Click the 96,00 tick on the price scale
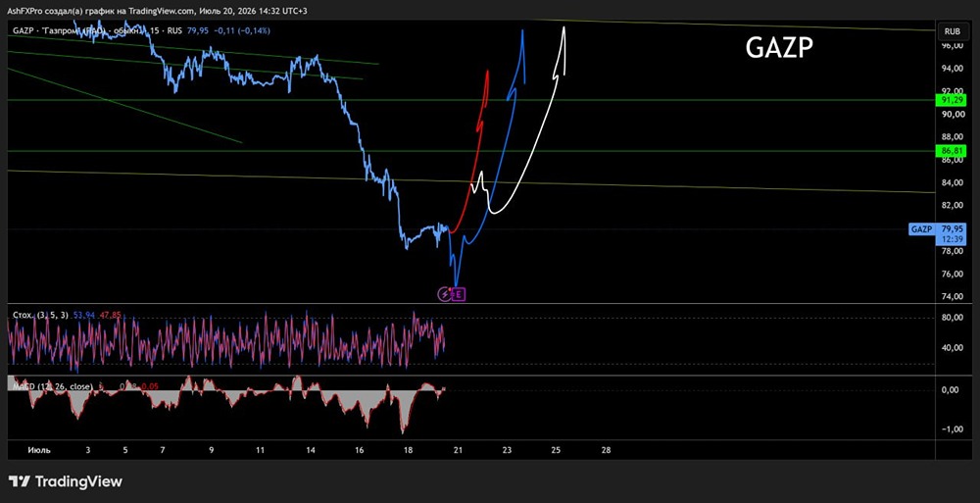This screenshot has height=503, width=980. [952, 46]
